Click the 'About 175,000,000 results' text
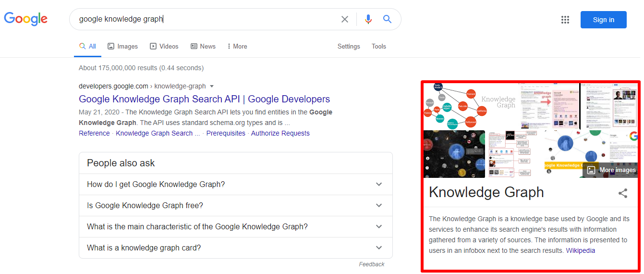644x274 pixels. tap(141, 68)
